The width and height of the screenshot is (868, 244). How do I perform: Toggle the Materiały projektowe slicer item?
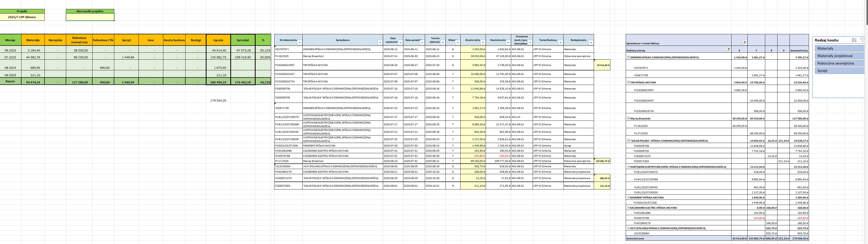pyautogui.click(x=840, y=56)
